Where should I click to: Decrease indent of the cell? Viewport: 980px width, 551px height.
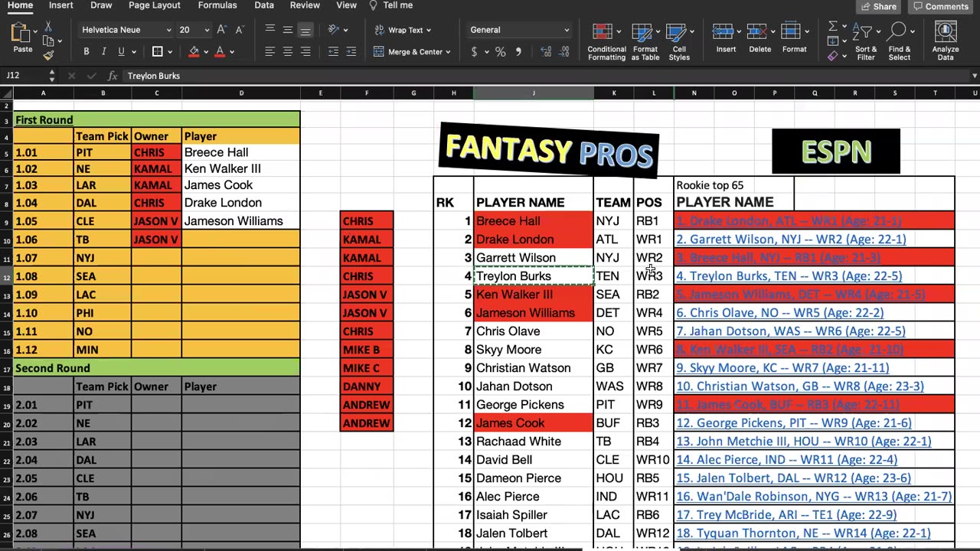click(333, 51)
